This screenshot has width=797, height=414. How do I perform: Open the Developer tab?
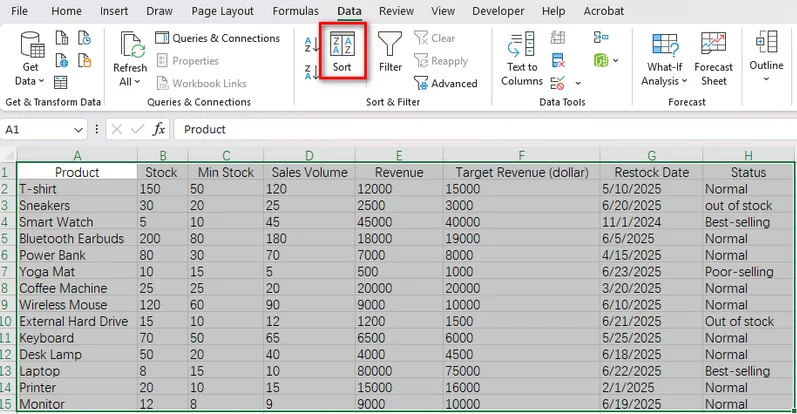click(x=498, y=11)
